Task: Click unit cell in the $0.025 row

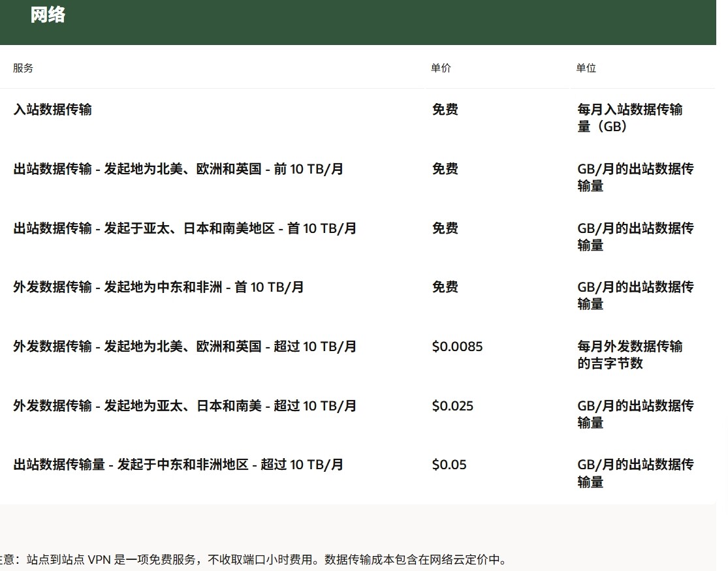Action: coord(635,414)
